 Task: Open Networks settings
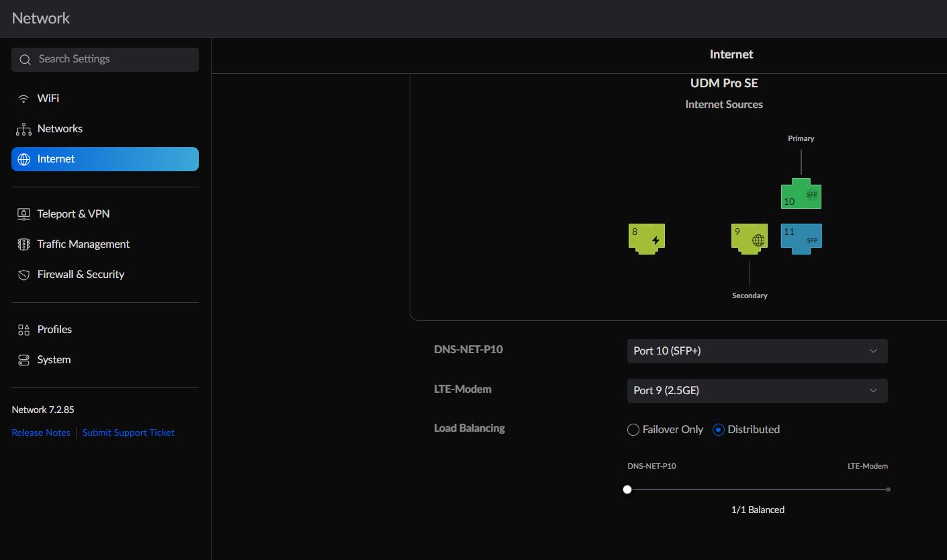point(105,129)
